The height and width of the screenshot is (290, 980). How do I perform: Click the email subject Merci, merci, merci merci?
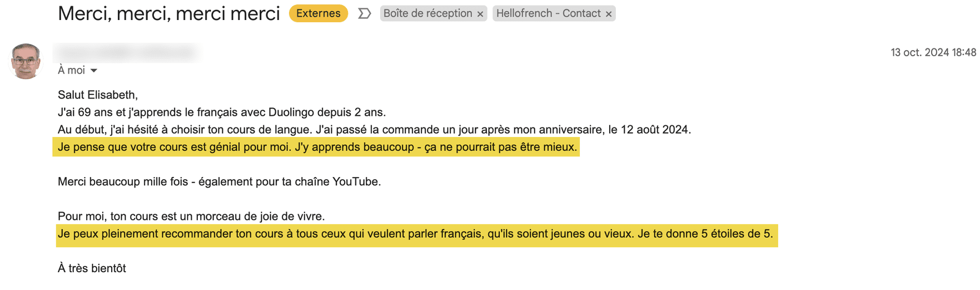click(x=168, y=13)
